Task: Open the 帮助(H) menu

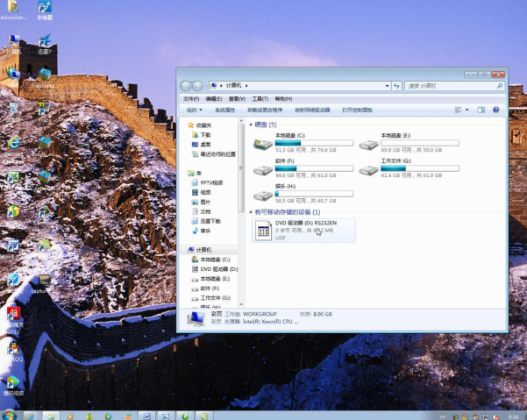Action: click(283, 99)
